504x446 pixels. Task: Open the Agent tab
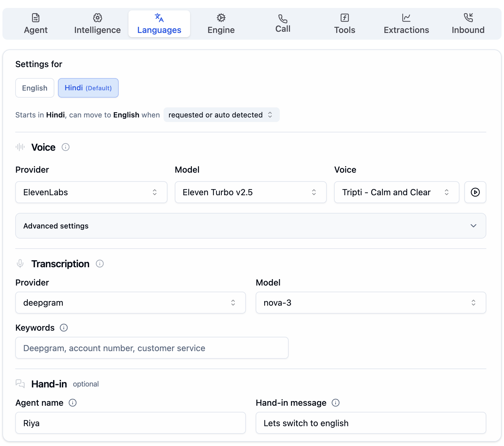point(36,24)
